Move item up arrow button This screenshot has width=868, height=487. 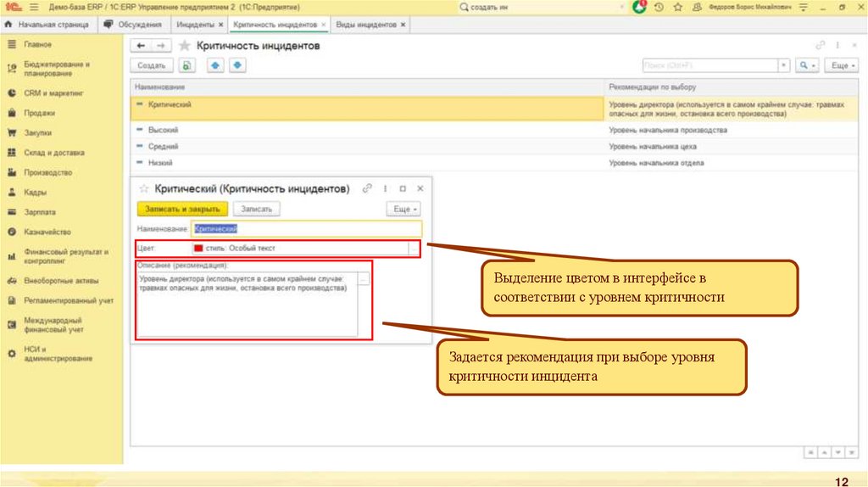(x=214, y=65)
